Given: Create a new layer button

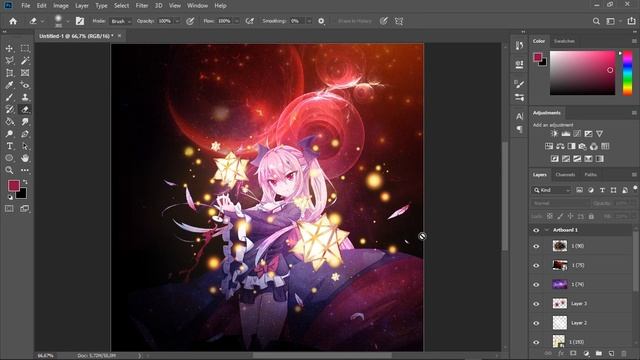Looking at the screenshot, I should pyautogui.click(x=611, y=353).
